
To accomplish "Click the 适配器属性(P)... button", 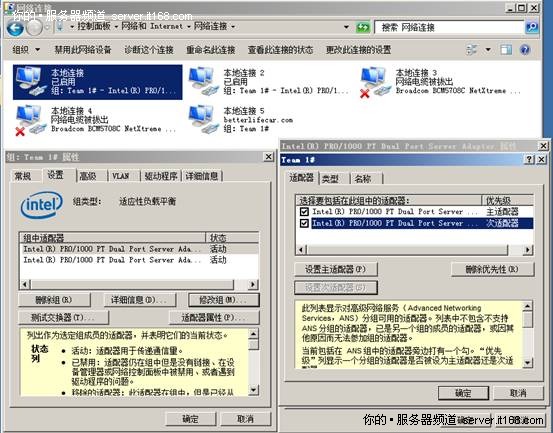I will click(x=214, y=318).
